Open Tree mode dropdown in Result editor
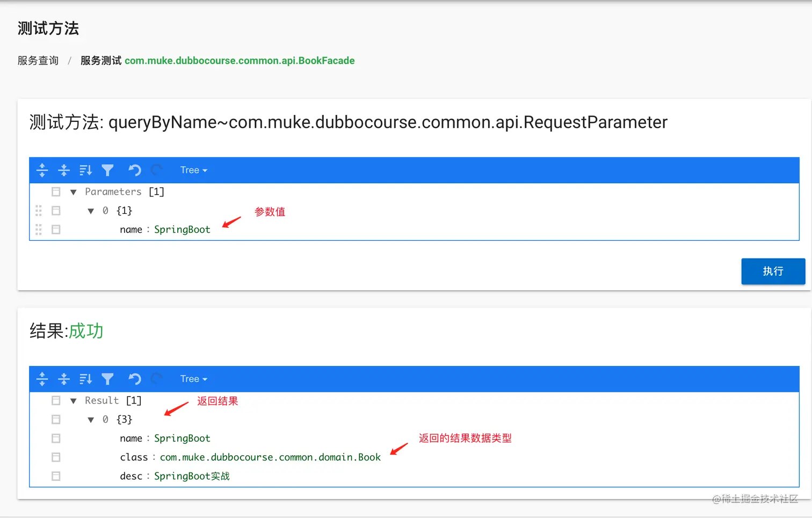Image resolution: width=812 pixels, height=518 pixels. point(193,379)
